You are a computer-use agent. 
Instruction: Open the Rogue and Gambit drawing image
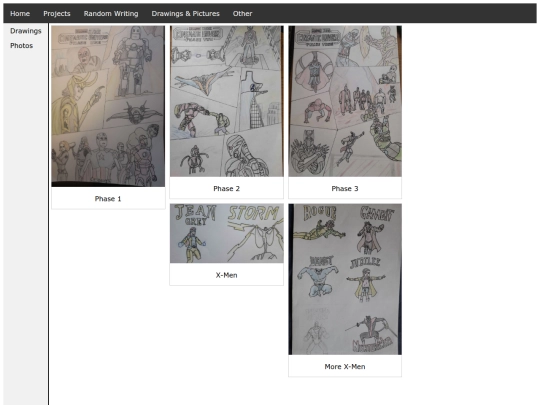point(345,279)
